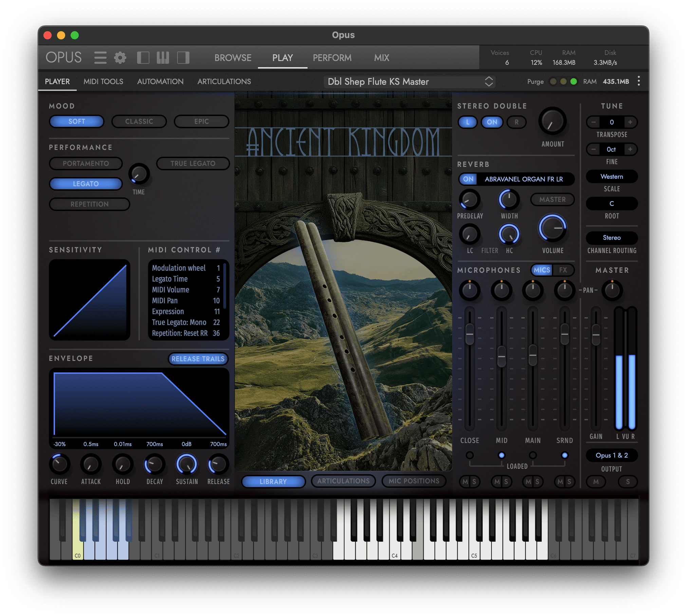Screen dimensions: 687x616
Task: Open the root note C dropdown
Action: pyautogui.click(x=612, y=204)
